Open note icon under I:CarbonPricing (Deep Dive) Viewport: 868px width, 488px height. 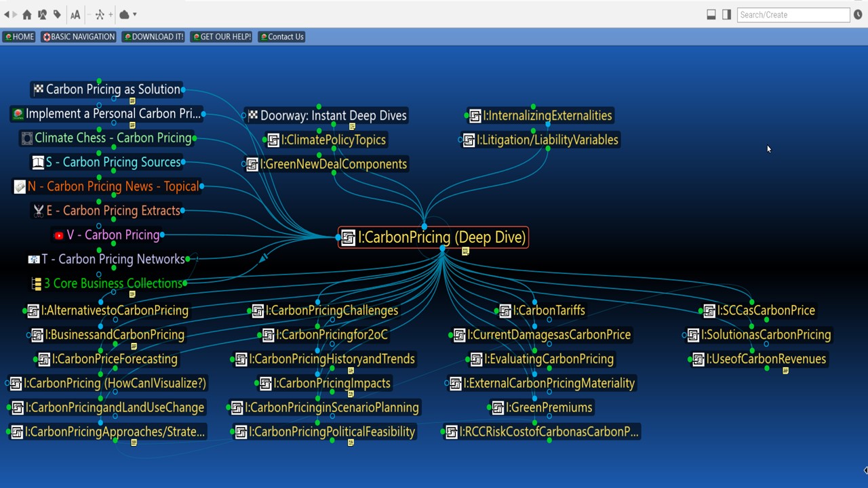pyautogui.click(x=465, y=251)
